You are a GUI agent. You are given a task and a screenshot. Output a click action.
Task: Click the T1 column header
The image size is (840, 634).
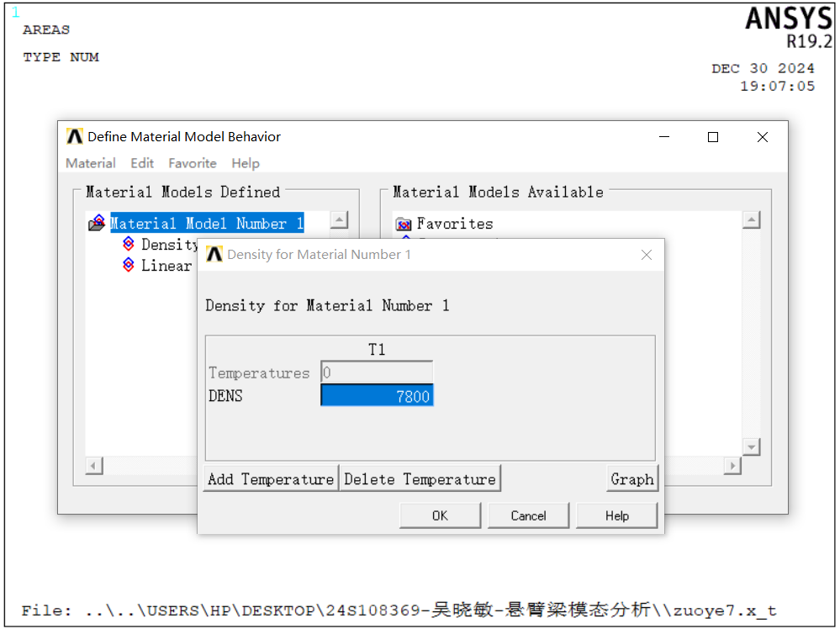(377, 350)
